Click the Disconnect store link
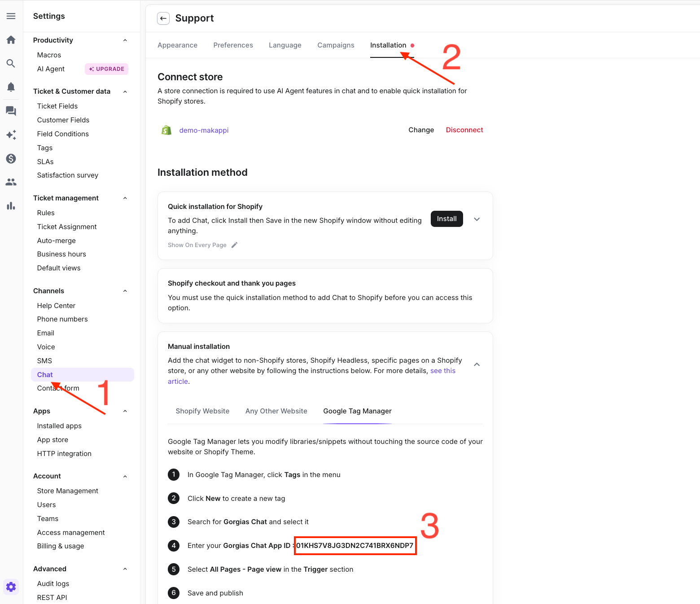 [464, 130]
